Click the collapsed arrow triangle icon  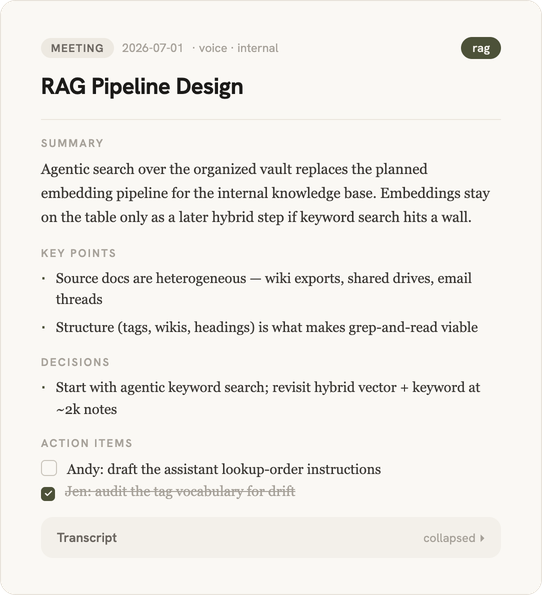click(482, 538)
